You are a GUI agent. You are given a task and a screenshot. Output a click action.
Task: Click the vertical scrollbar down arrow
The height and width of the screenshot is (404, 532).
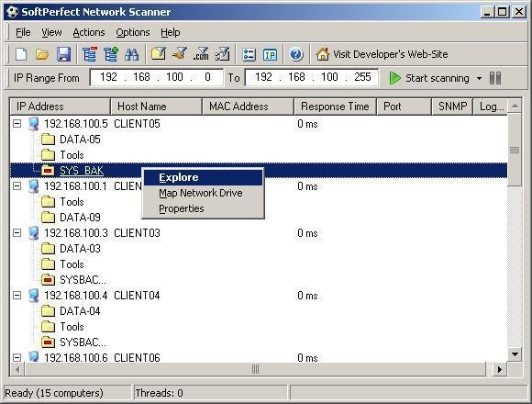[515, 354]
